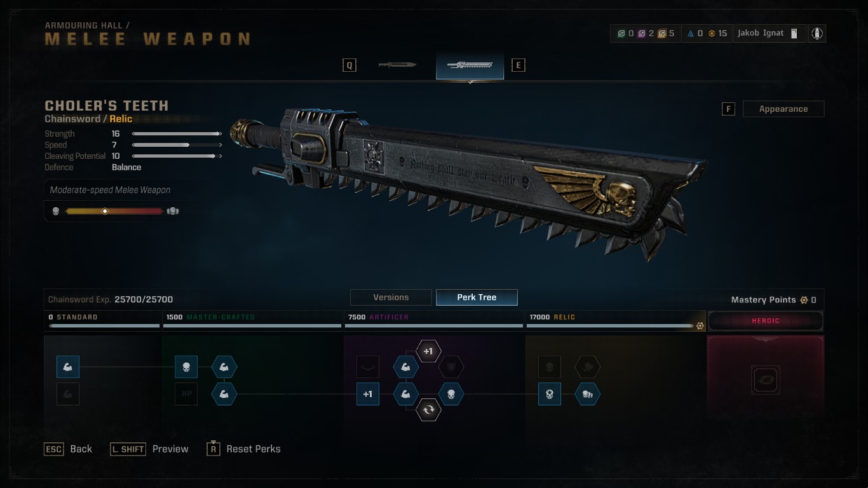This screenshot has width=868, height=488.
Task: Select the square +1 perk in Artificer tier
Action: [368, 394]
